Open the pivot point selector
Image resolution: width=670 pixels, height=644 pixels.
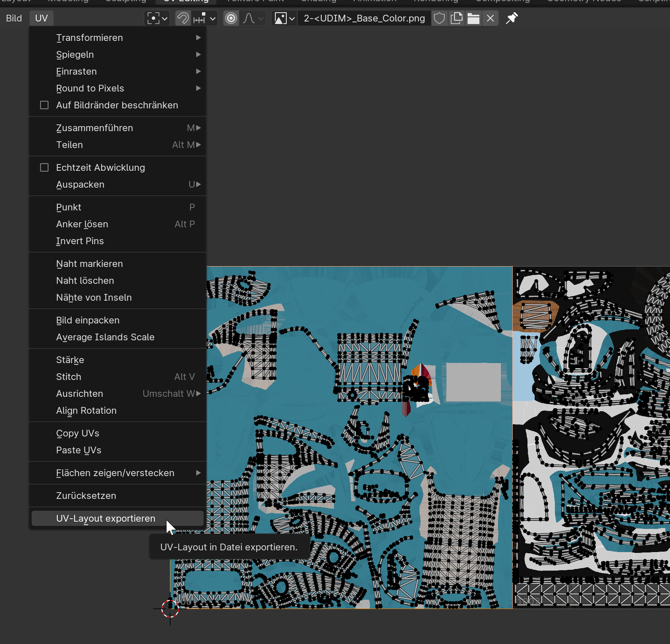click(157, 19)
